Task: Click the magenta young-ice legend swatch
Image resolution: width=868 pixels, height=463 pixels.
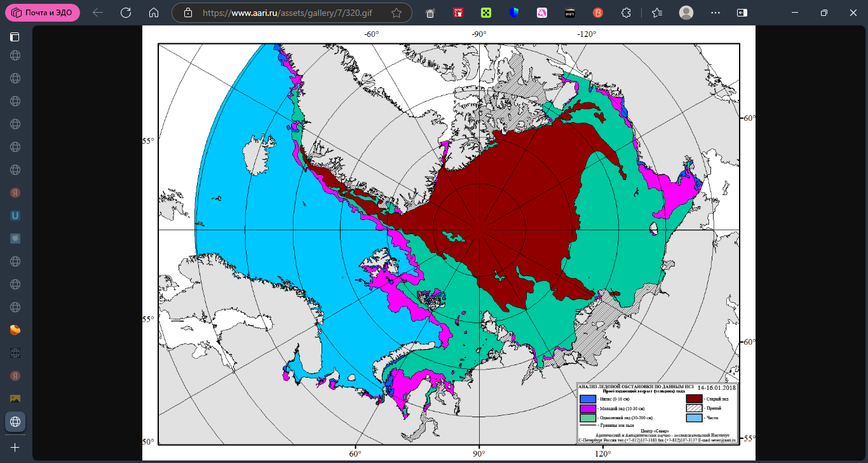Action: point(588,408)
